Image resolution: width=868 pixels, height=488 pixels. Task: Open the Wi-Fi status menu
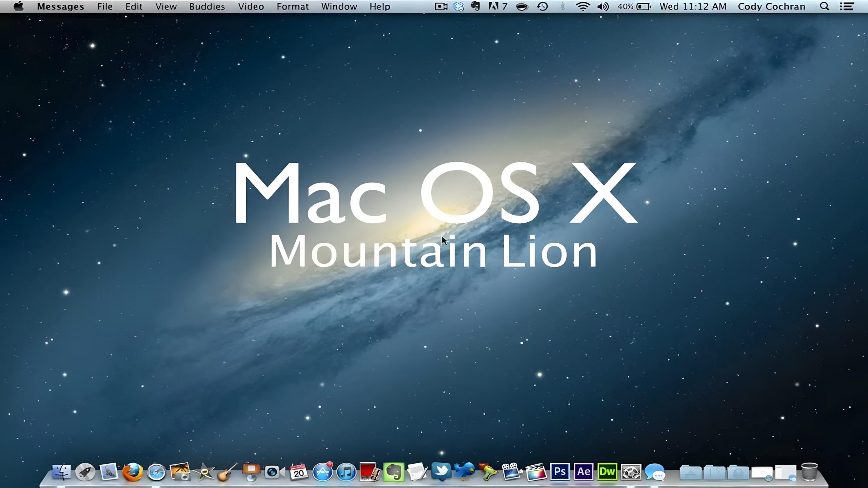(583, 6)
